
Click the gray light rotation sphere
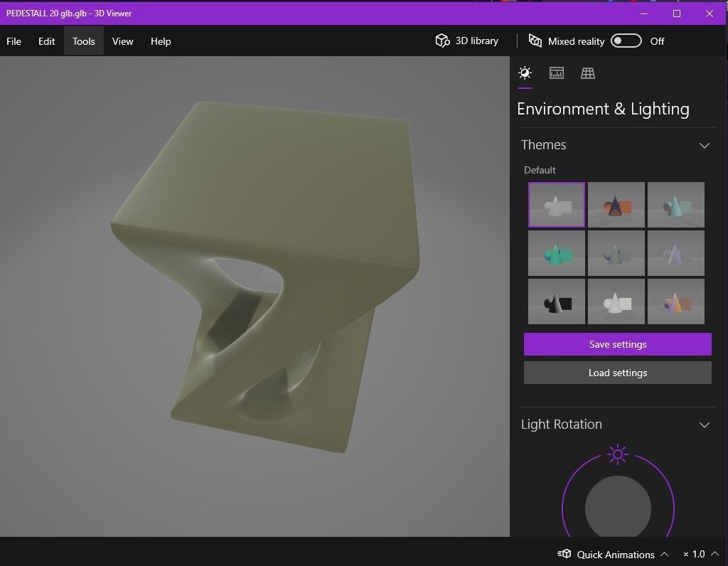click(x=618, y=506)
